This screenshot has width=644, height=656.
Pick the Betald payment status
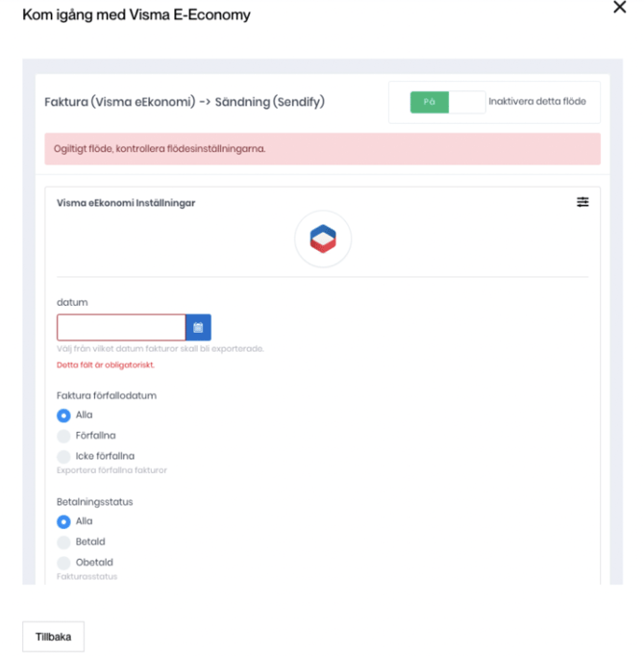click(64, 542)
